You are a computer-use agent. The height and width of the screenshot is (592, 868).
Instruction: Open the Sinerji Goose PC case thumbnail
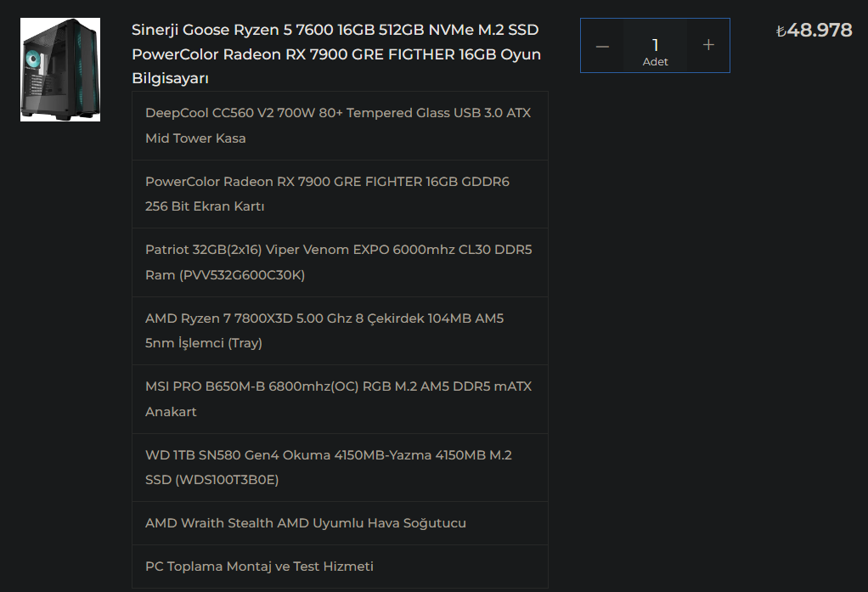[x=60, y=70]
